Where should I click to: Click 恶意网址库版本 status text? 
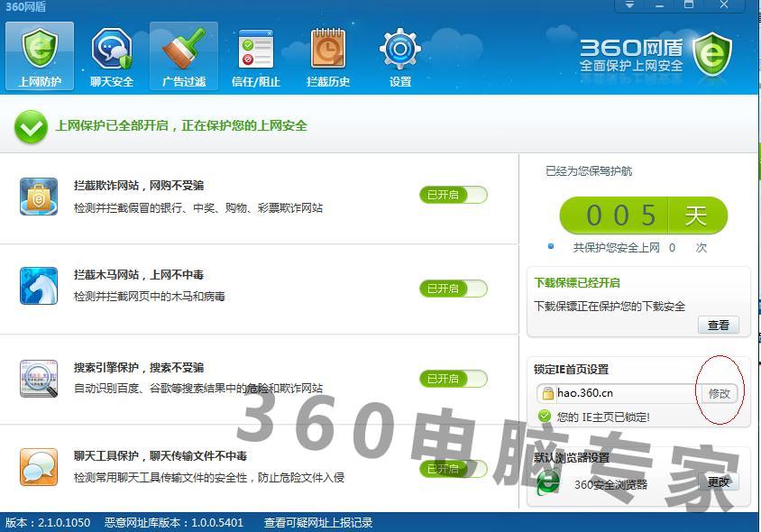click(174, 523)
